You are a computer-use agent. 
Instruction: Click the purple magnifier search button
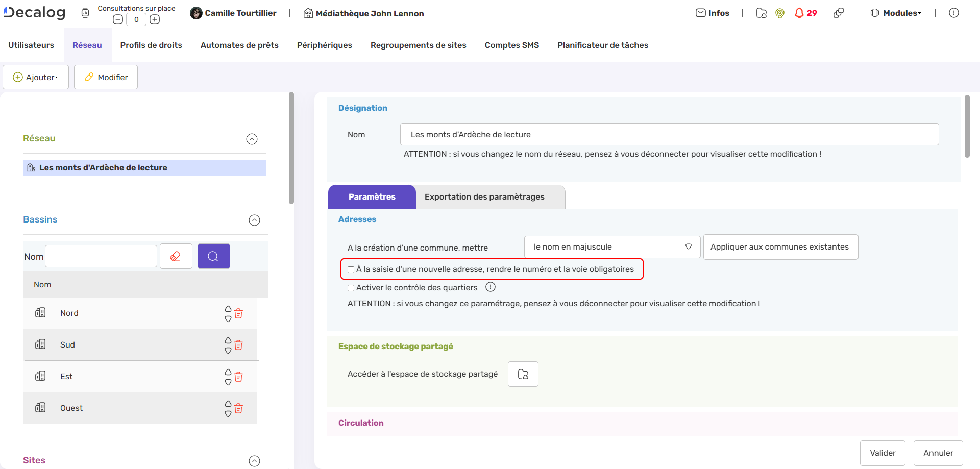click(x=213, y=256)
